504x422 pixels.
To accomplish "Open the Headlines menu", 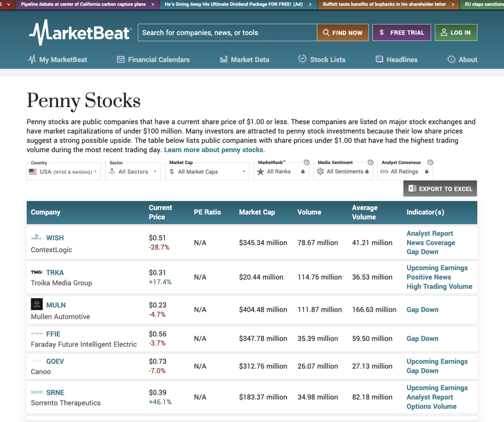I will click(396, 59).
